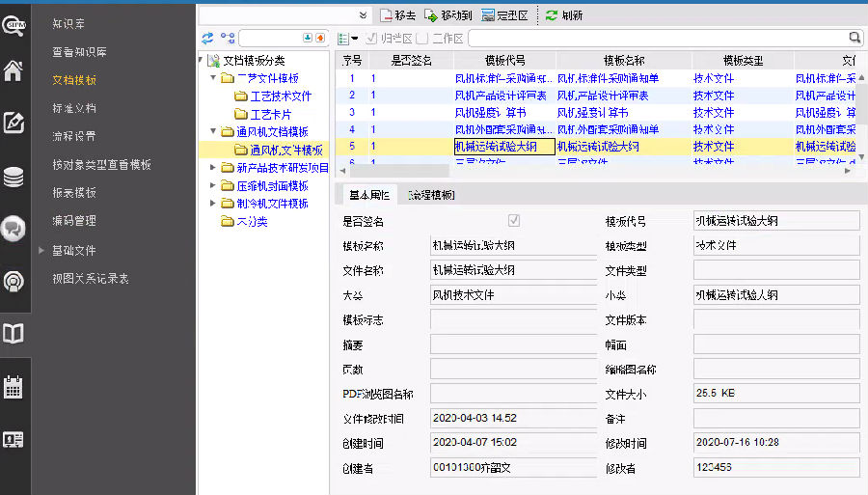Toggle the 归档区 checkbox
The height and width of the screenshot is (495, 868).
(x=370, y=39)
